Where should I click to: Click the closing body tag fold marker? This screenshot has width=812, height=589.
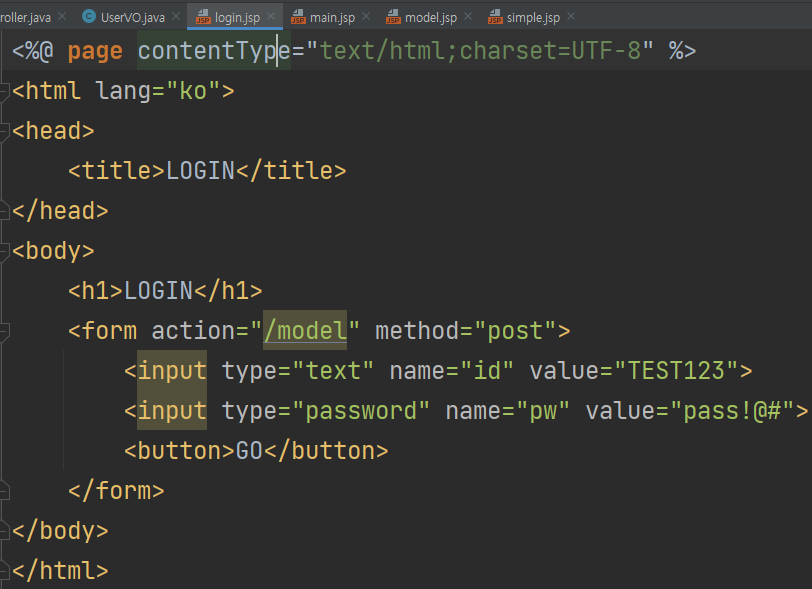tap(4, 531)
